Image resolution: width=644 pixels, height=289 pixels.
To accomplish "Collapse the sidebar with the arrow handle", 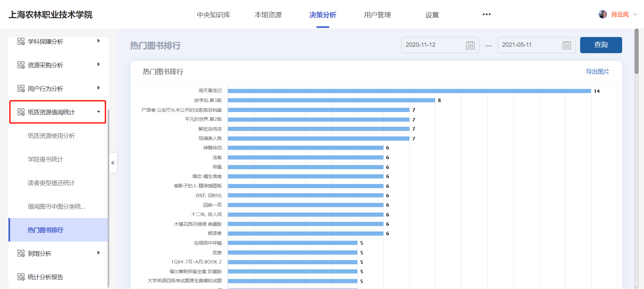I will (x=113, y=163).
